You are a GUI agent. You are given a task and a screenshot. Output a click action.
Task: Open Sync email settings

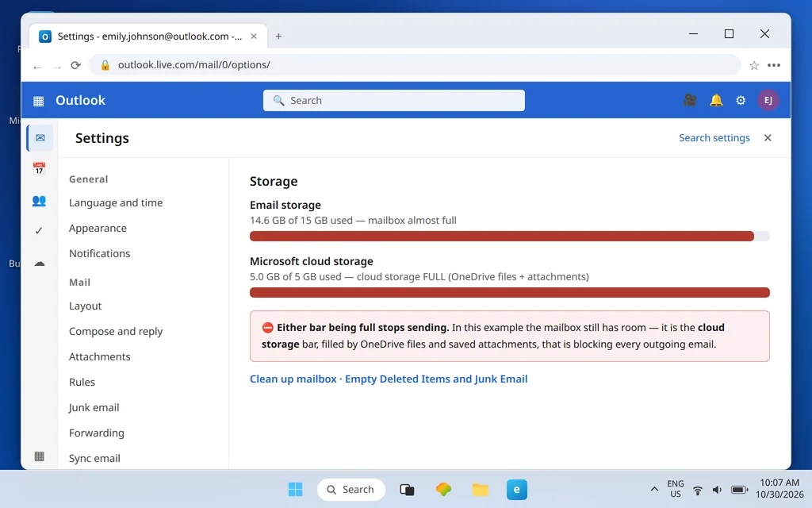tap(94, 458)
